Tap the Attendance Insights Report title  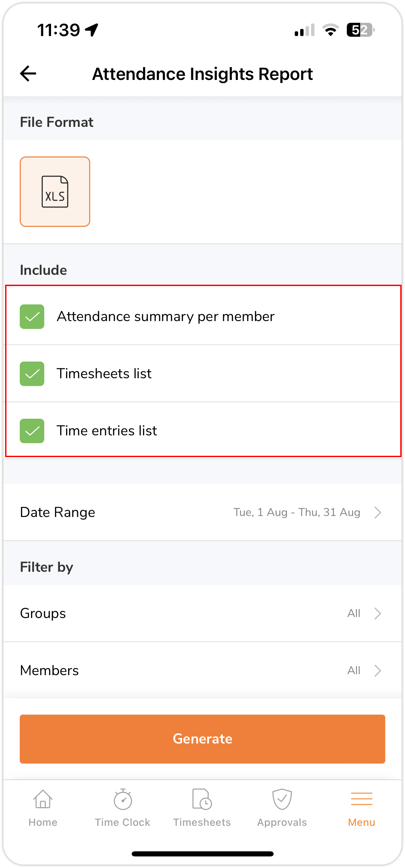[x=202, y=74]
